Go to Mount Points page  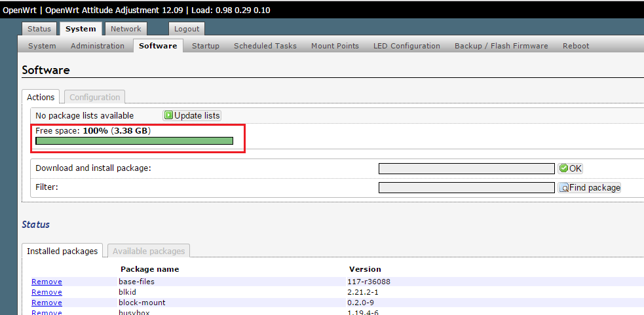335,46
